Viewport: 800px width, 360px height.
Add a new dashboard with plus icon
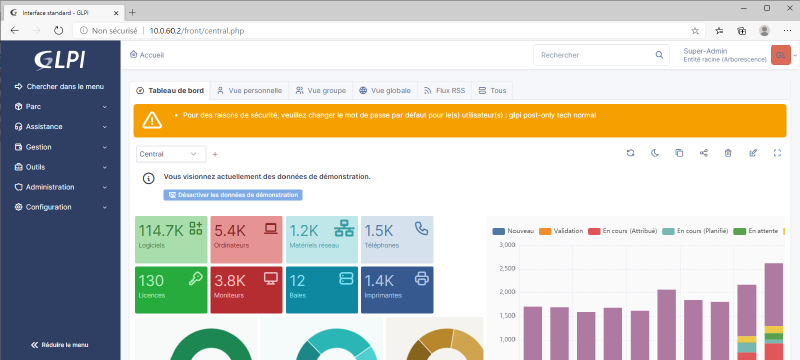coord(215,154)
